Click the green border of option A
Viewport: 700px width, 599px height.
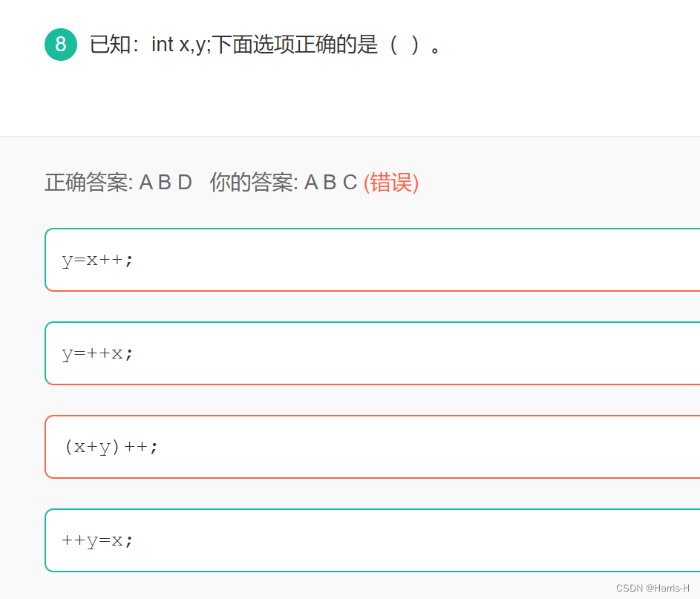[x=47, y=260]
